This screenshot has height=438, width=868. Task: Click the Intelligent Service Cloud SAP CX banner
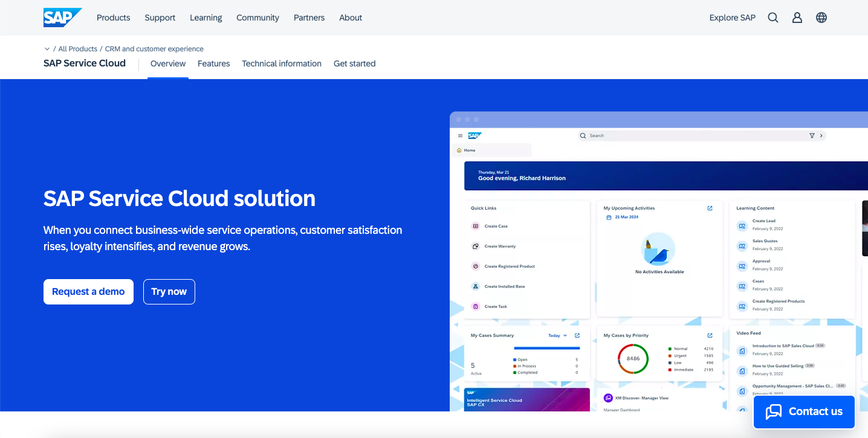tap(527, 400)
